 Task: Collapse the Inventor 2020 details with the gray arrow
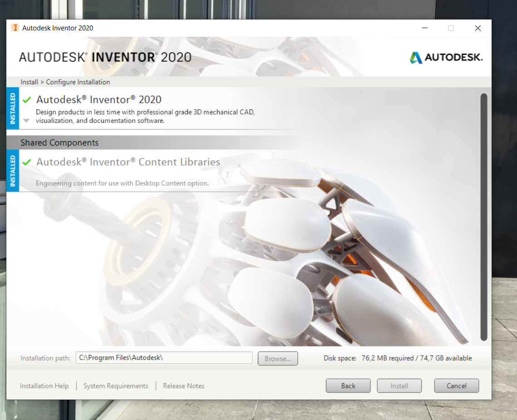click(x=26, y=120)
